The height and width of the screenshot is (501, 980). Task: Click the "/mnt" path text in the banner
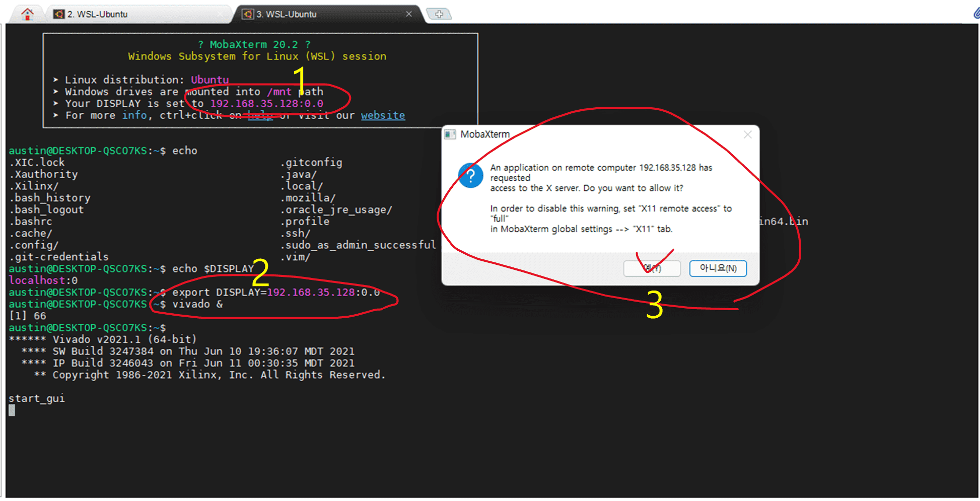pyautogui.click(x=279, y=92)
